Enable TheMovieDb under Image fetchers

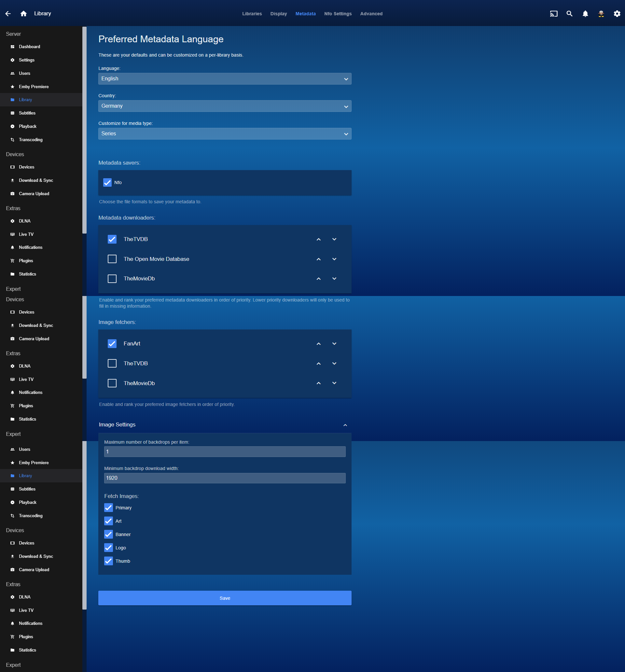click(112, 383)
